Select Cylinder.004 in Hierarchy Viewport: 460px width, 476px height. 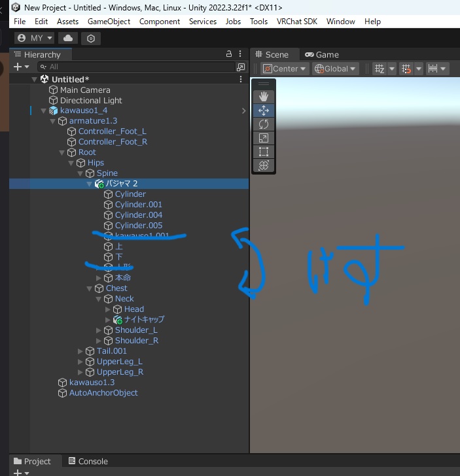139,215
